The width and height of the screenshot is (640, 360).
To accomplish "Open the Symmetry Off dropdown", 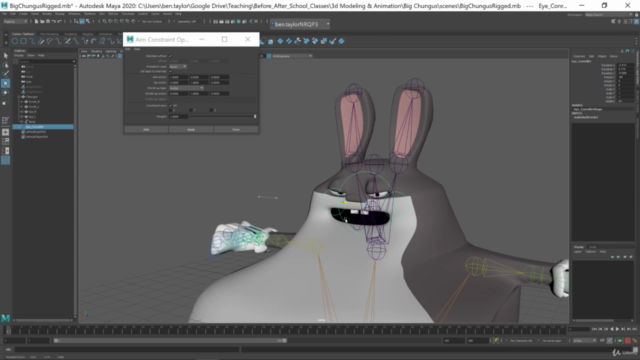I will (187, 21).
